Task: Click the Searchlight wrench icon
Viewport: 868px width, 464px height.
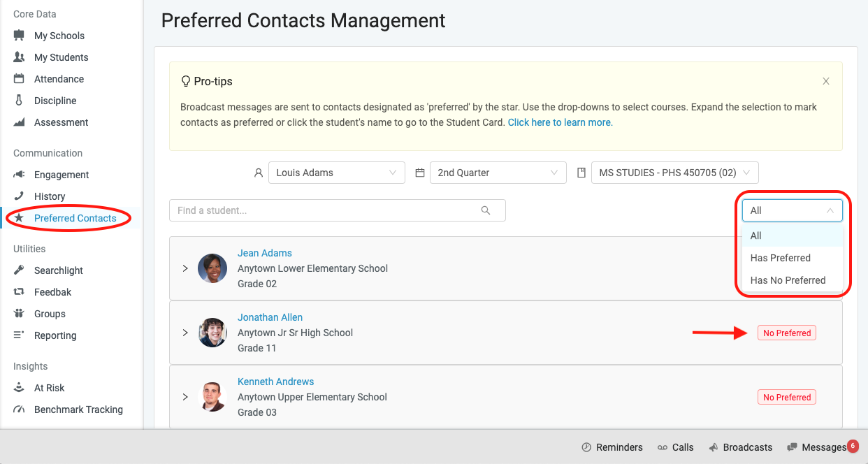Action: 19,270
